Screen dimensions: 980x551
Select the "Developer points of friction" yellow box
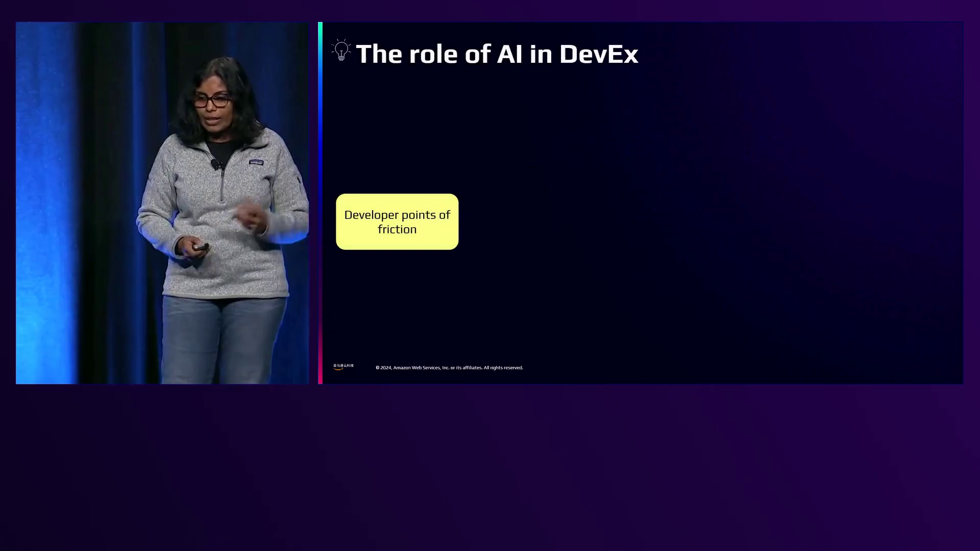(x=397, y=221)
